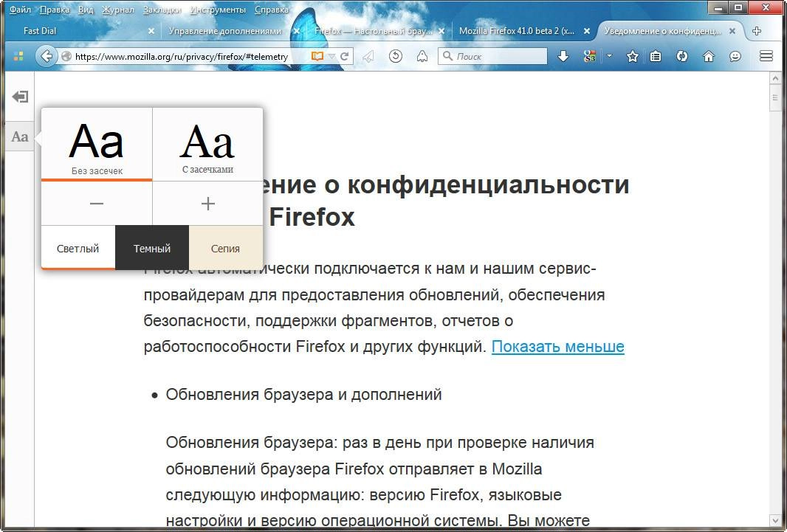Open the Инструменты menu

218,10
